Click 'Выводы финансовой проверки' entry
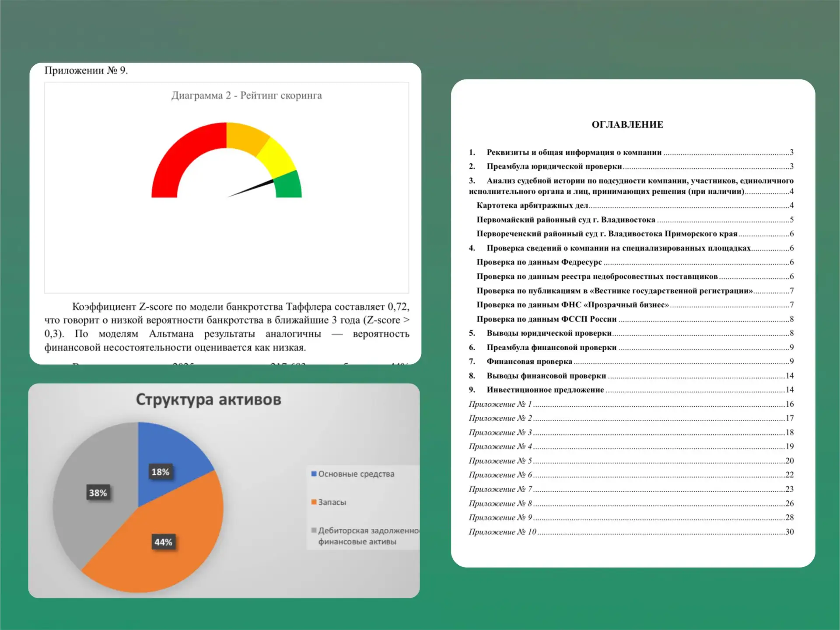The width and height of the screenshot is (840, 630). (631, 376)
